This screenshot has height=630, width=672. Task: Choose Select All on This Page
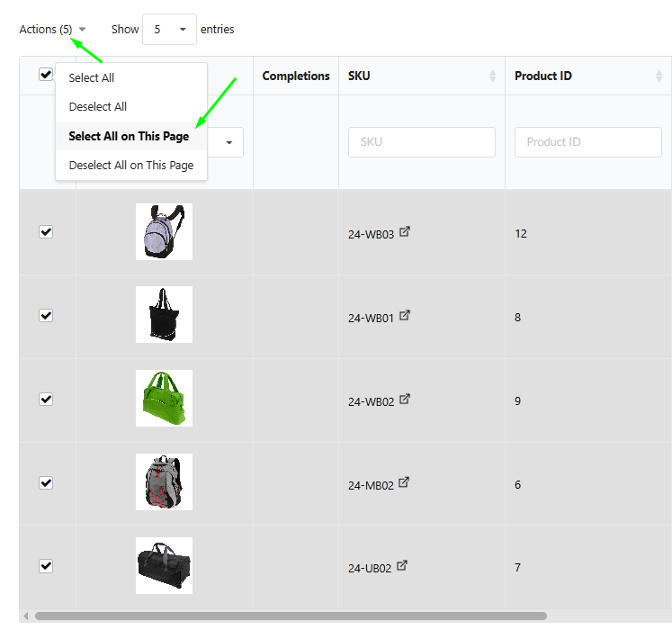pos(131,136)
